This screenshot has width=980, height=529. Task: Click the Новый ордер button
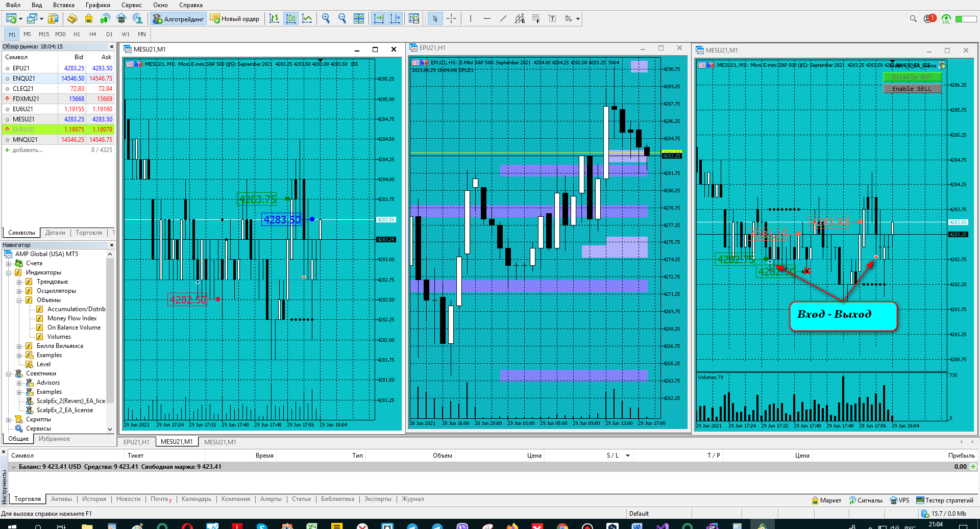click(235, 19)
